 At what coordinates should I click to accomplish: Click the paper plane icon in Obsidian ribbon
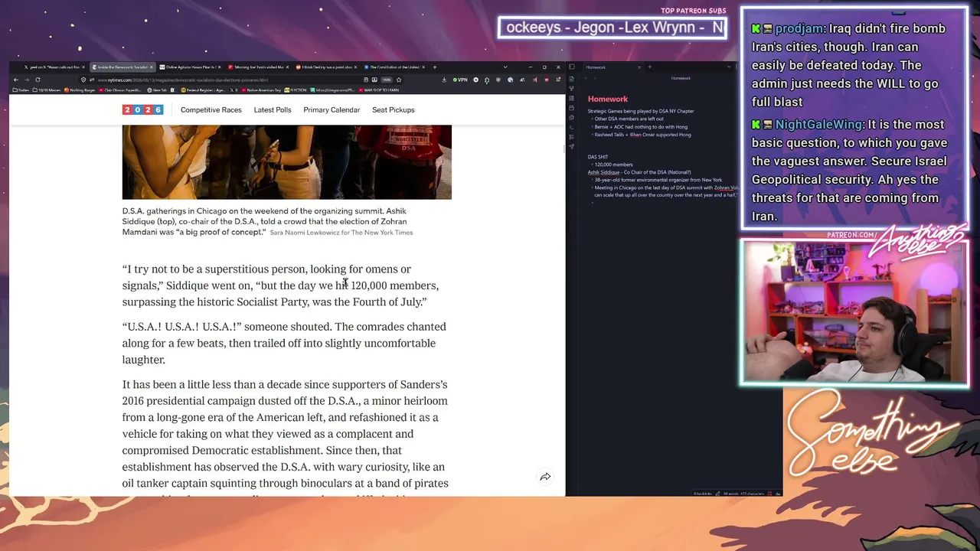tap(571, 147)
